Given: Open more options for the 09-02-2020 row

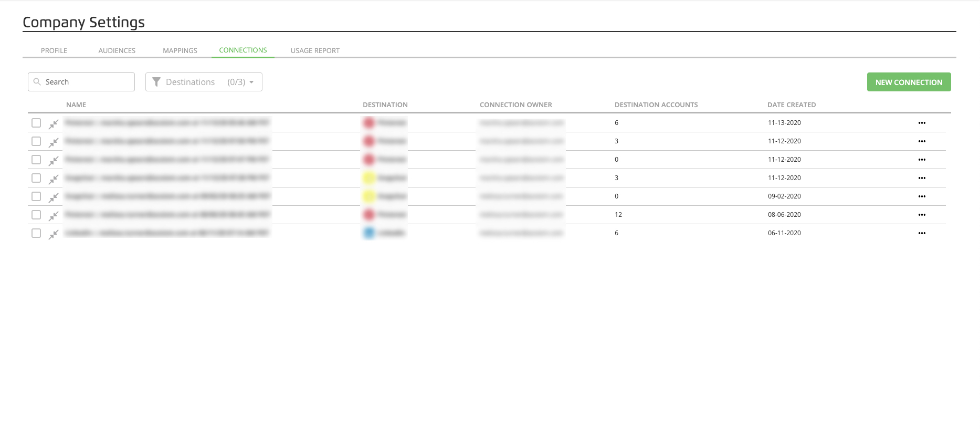Looking at the screenshot, I should click(x=922, y=196).
